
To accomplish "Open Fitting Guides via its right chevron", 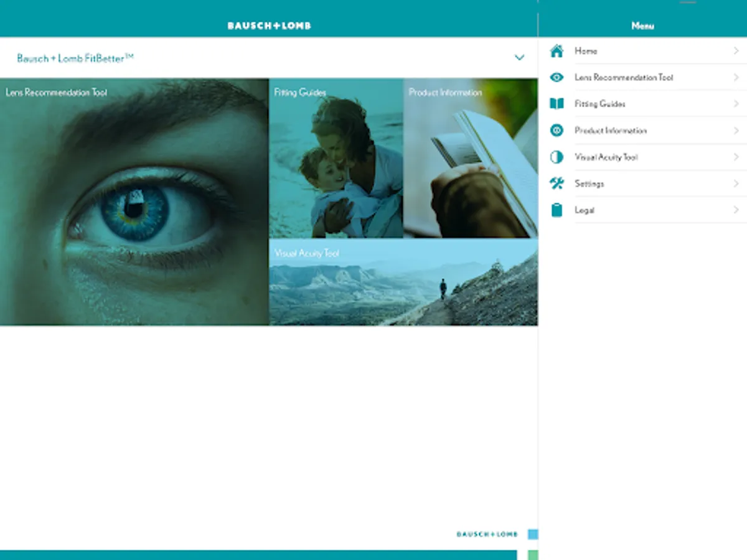I will pos(736,104).
